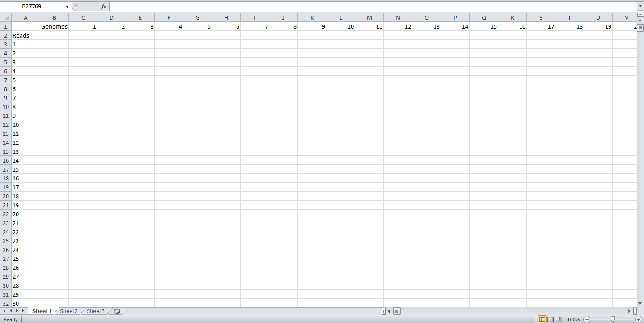Open the Name Box dropdown arrow

point(67,6)
